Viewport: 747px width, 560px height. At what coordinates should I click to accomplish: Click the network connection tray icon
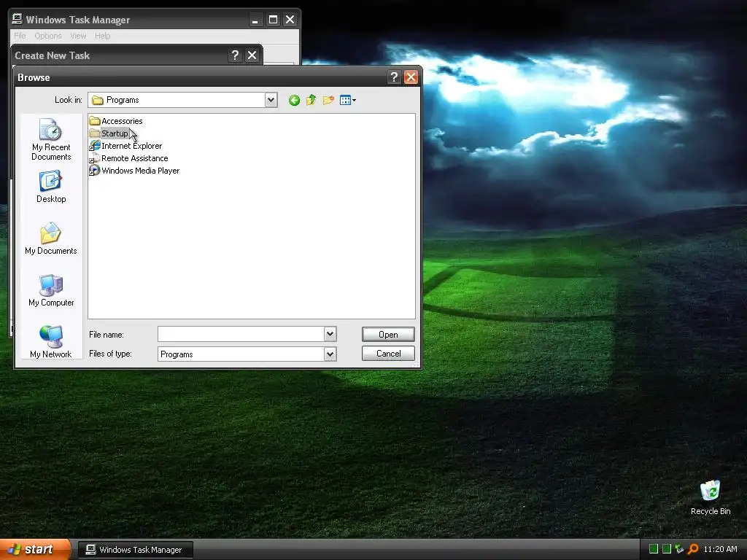pyautogui.click(x=679, y=549)
